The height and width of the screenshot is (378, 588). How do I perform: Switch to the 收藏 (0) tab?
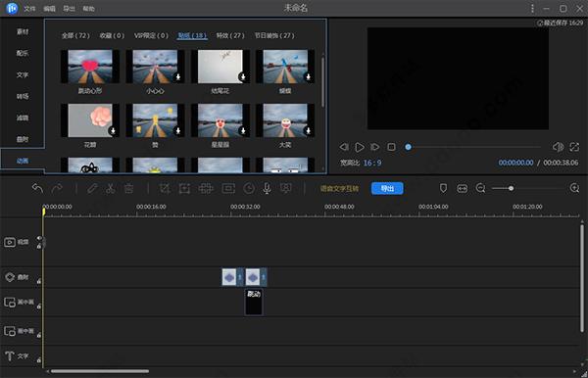[x=112, y=35]
